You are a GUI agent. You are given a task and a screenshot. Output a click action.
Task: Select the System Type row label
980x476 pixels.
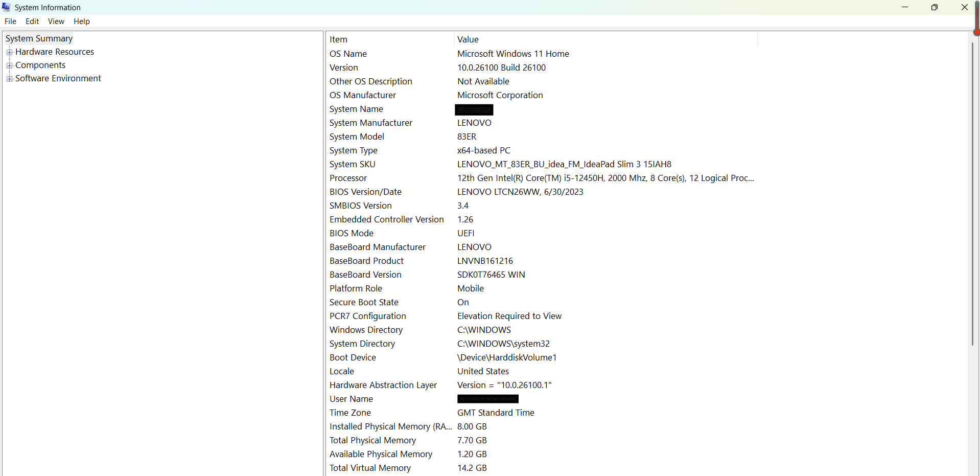click(x=354, y=150)
